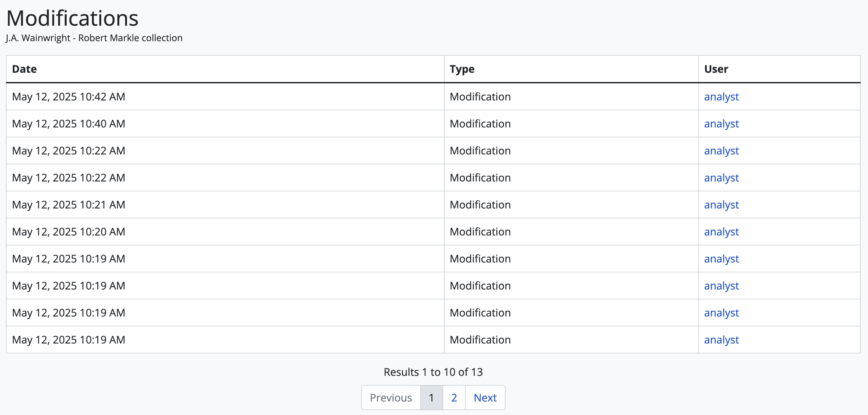Click the User column header

click(716, 69)
